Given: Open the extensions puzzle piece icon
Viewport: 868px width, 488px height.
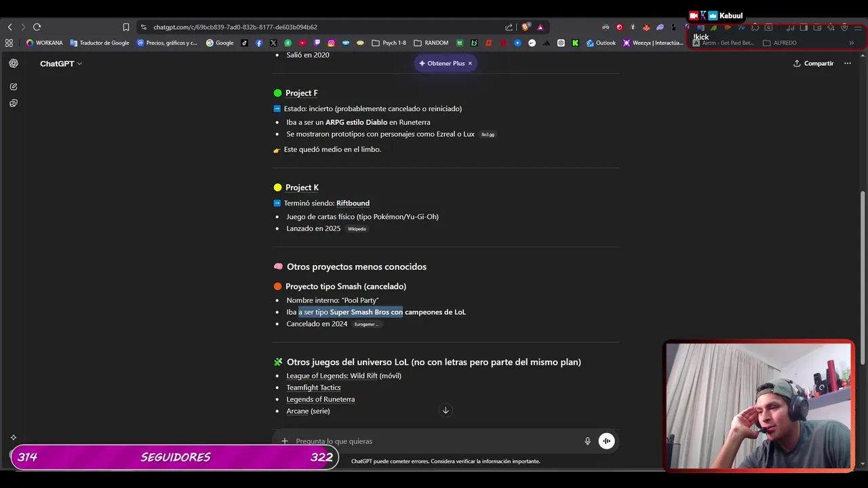Looking at the screenshot, I should pos(754,27).
